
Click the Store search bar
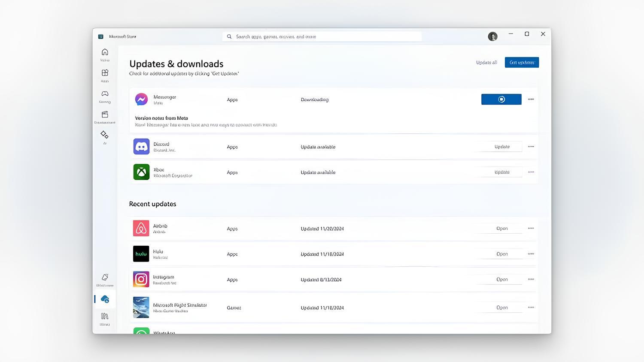pyautogui.click(x=322, y=36)
